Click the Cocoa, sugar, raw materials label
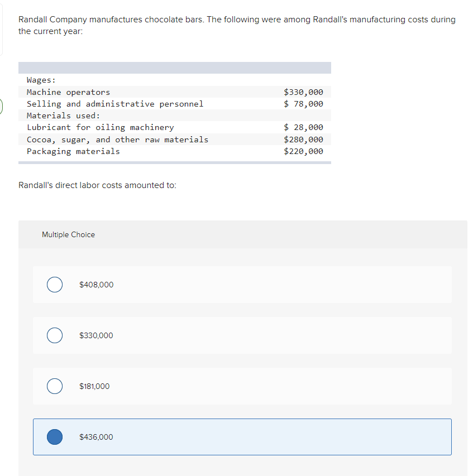473x476 pixels. click(117, 140)
